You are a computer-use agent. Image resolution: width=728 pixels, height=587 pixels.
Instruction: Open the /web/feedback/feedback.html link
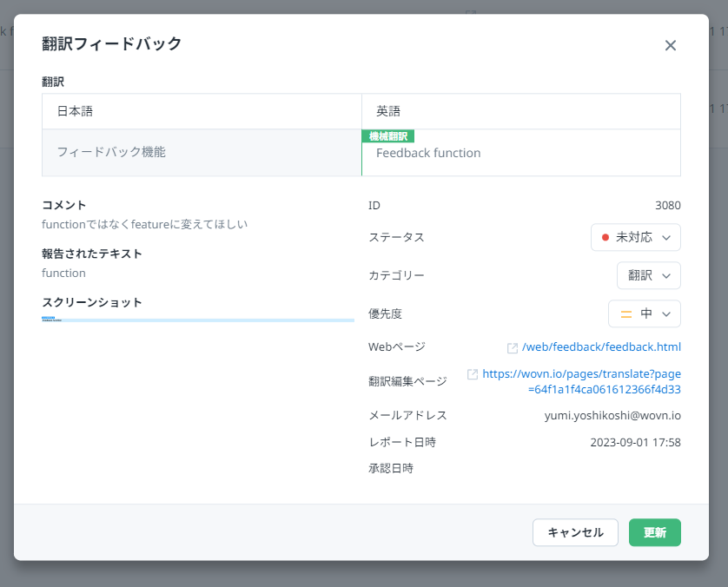[x=601, y=347]
